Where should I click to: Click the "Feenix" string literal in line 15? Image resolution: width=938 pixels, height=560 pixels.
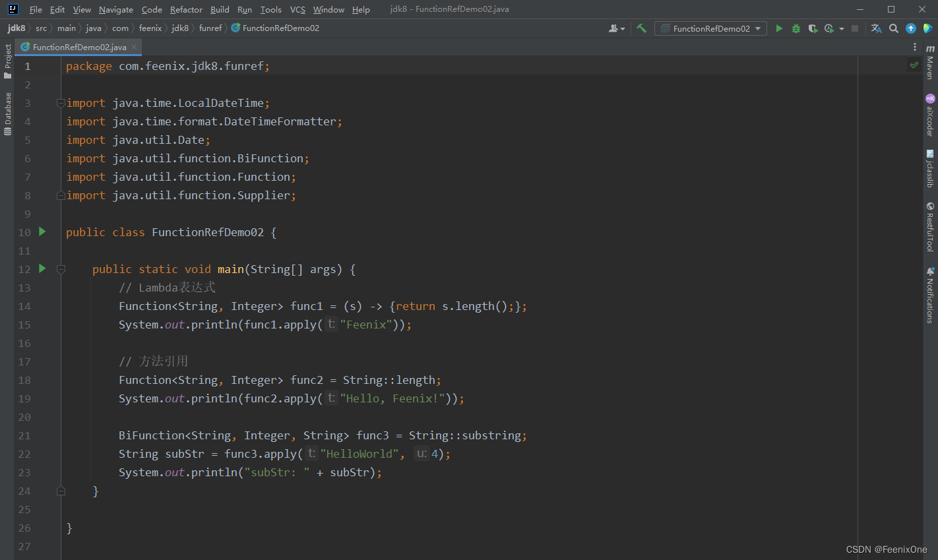366,325
